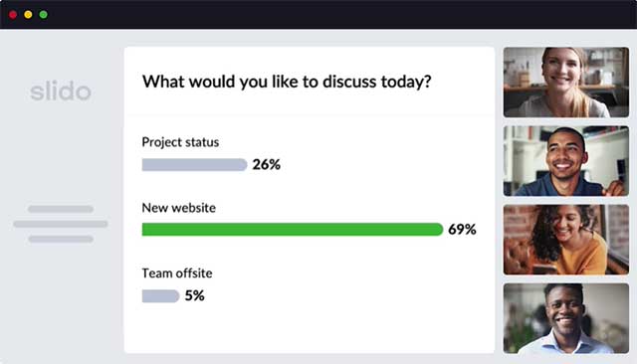The image size is (637, 364).
Task: Click the middle longest sidebar placeholder line
Action: tap(61, 224)
